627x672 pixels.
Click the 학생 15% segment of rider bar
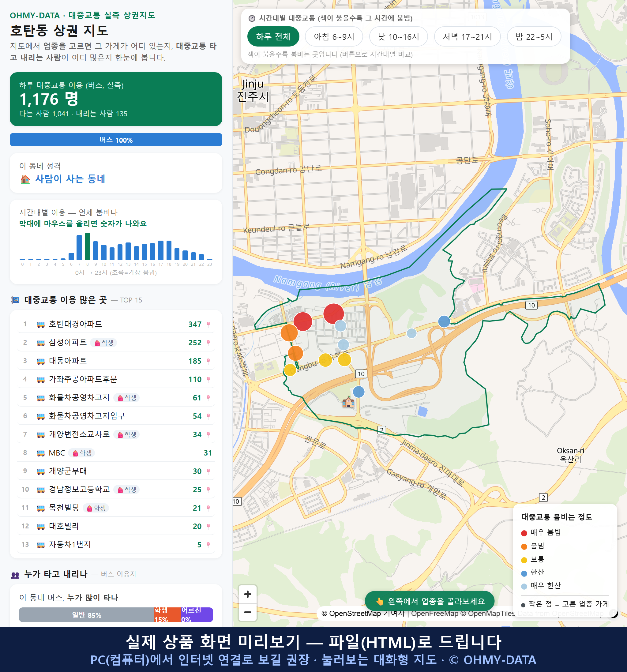(x=167, y=614)
